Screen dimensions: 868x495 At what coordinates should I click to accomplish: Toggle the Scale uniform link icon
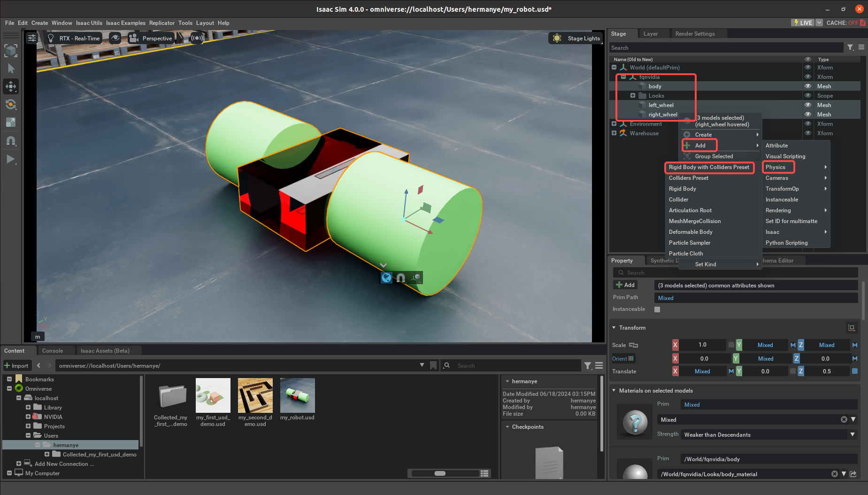click(633, 345)
